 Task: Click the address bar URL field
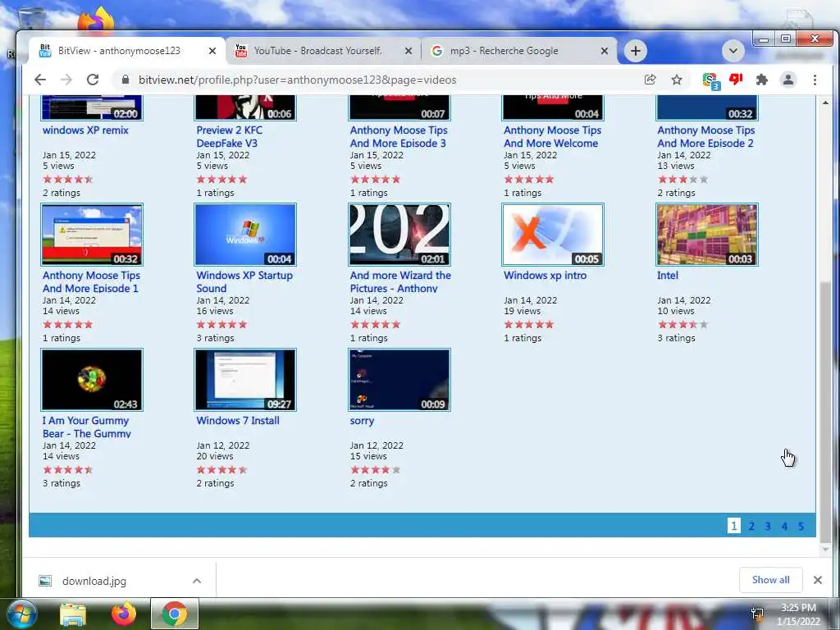click(384, 80)
